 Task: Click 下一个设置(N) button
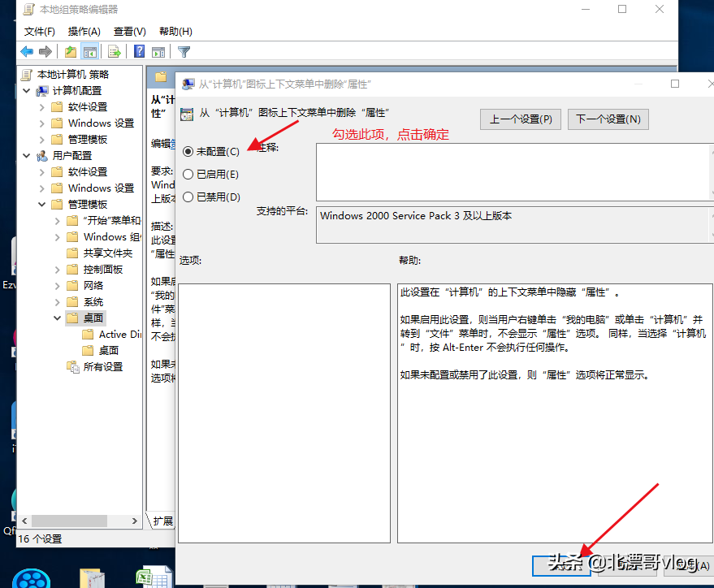coord(608,119)
